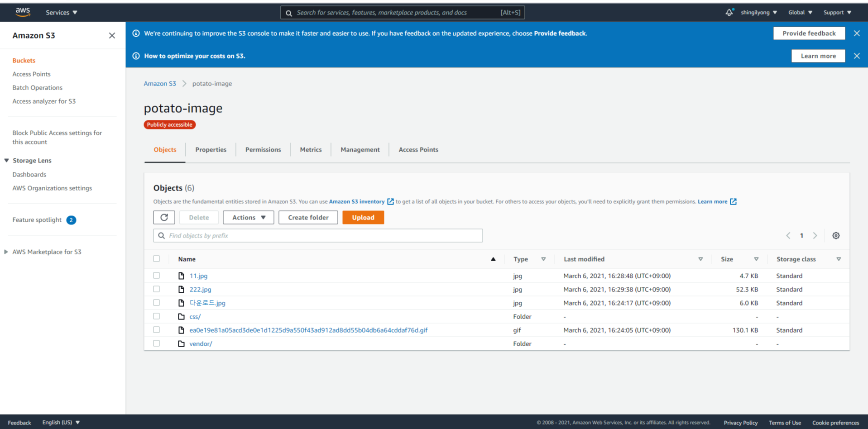Click the info icon on costs banner

[x=136, y=56]
